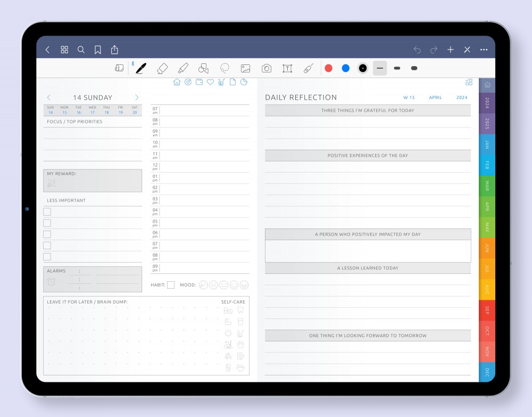532x417 pixels.
Task: Select the Lasso selection tool
Action: tap(225, 68)
